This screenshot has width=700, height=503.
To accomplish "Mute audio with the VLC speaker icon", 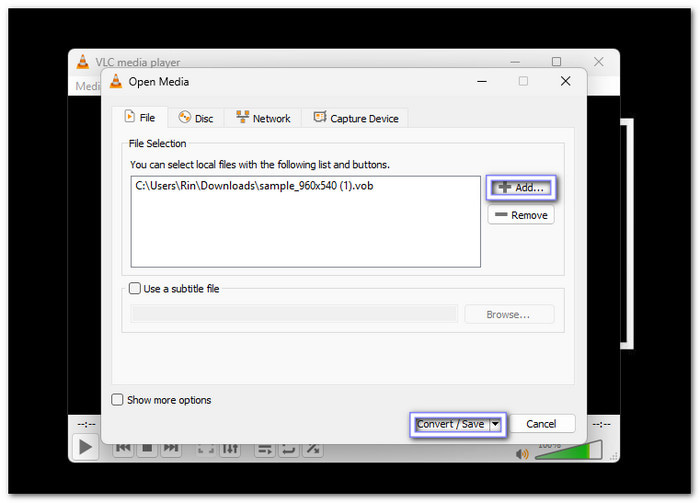I will pyautogui.click(x=522, y=454).
